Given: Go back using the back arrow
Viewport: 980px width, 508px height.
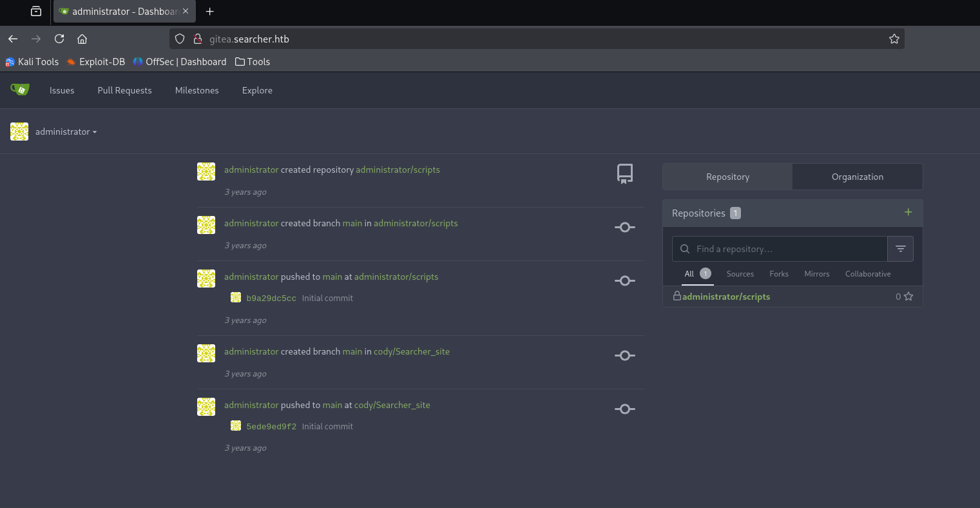Looking at the screenshot, I should pyautogui.click(x=13, y=39).
